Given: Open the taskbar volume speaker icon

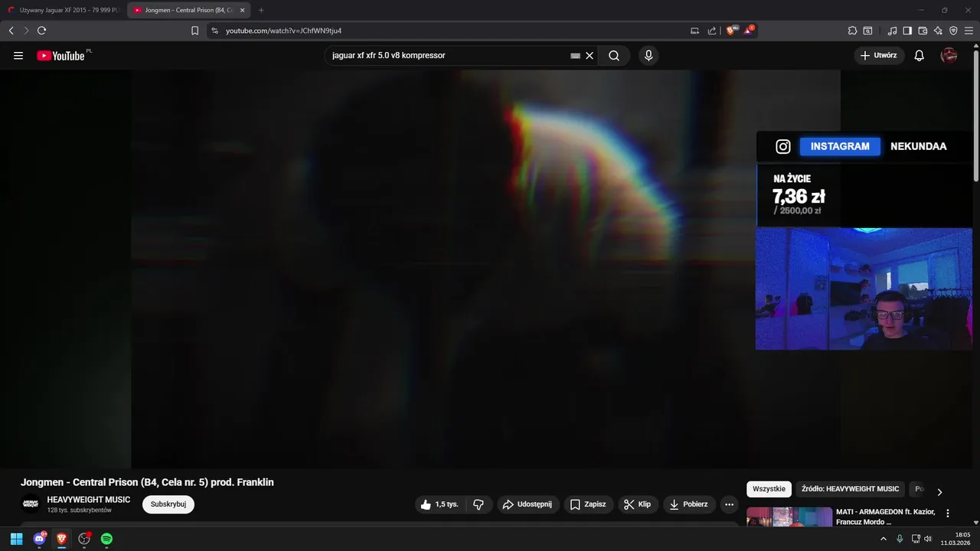Looking at the screenshot, I should [928, 539].
